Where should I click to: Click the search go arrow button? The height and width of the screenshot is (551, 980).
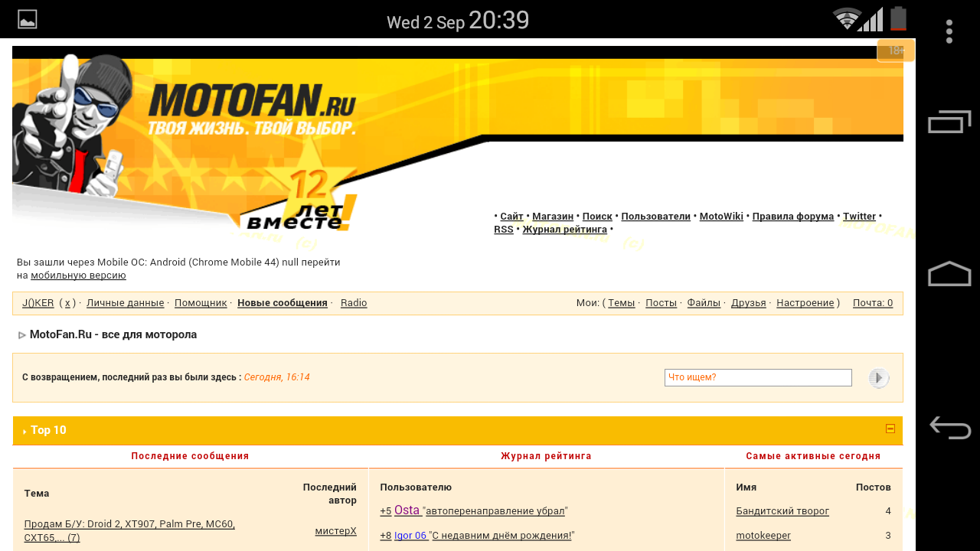[x=879, y=378]
